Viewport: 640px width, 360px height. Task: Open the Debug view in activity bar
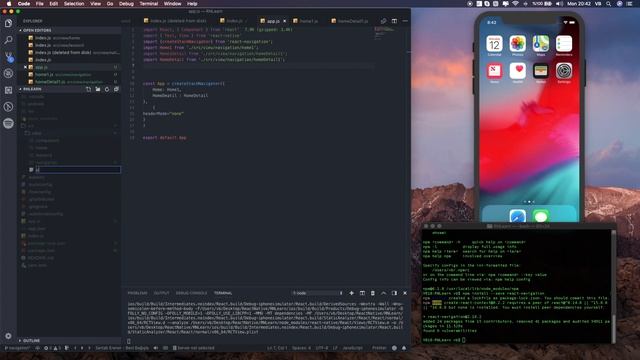(x=8, y=73)
